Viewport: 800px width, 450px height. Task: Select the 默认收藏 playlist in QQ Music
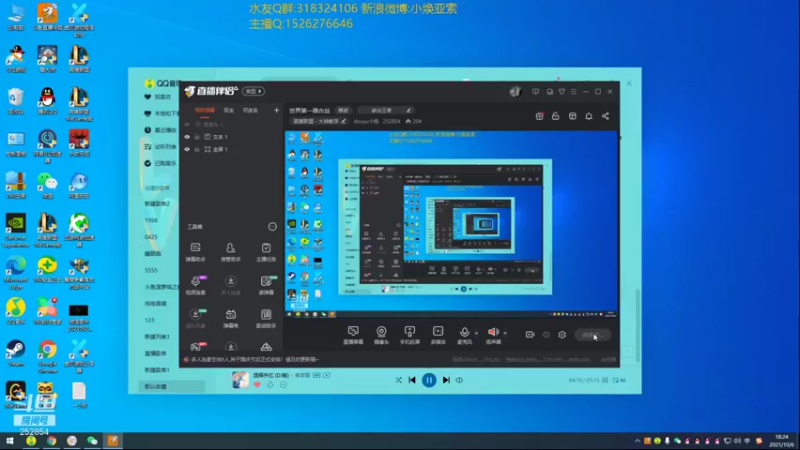pos(171,387)
